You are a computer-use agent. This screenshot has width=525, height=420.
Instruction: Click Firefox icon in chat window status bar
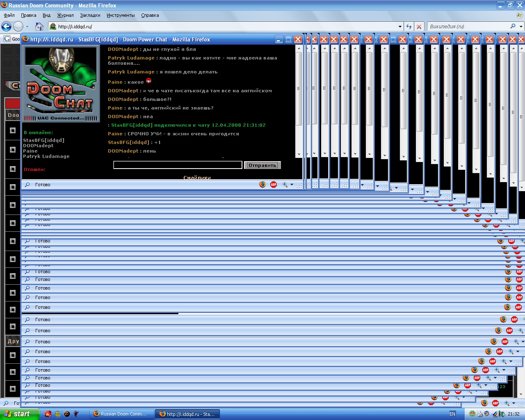[262, 185]
